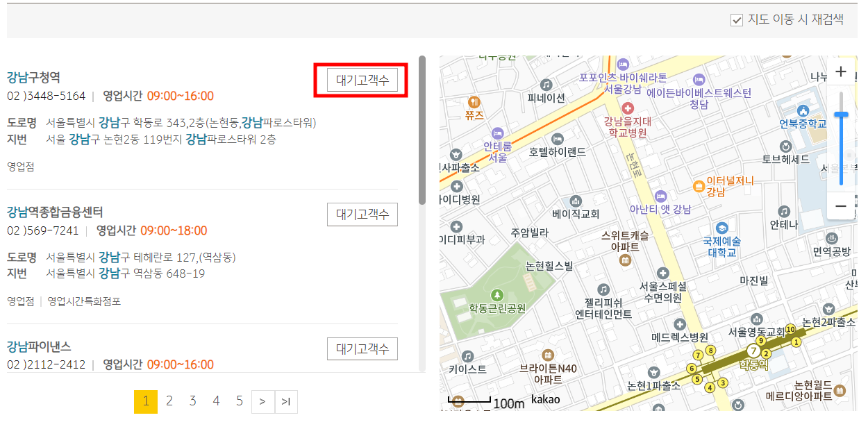The image size is (868, 429).
Task: Select the 피네이션 music note map icon
Action: (x=546, y=85)
